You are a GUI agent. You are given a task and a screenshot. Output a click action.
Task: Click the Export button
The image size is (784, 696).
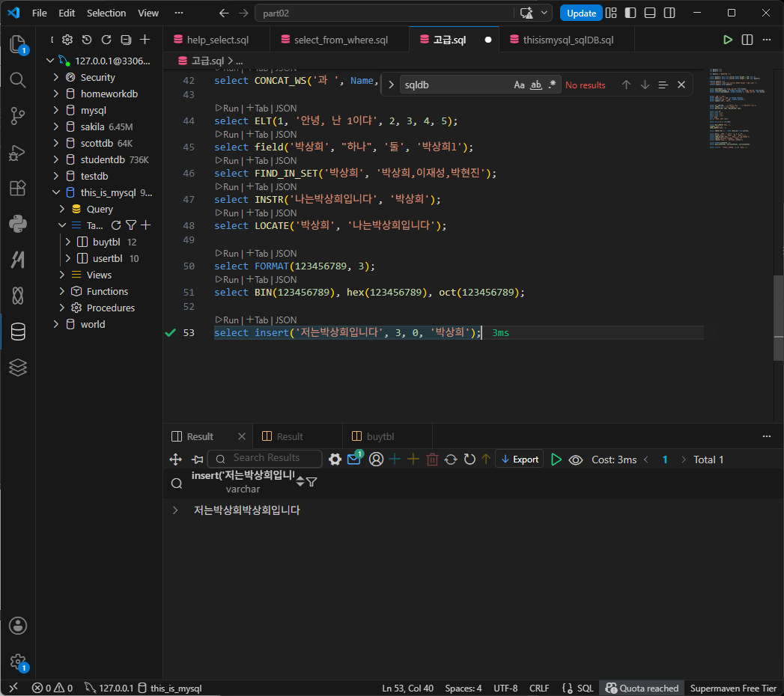tap(520, 460)
